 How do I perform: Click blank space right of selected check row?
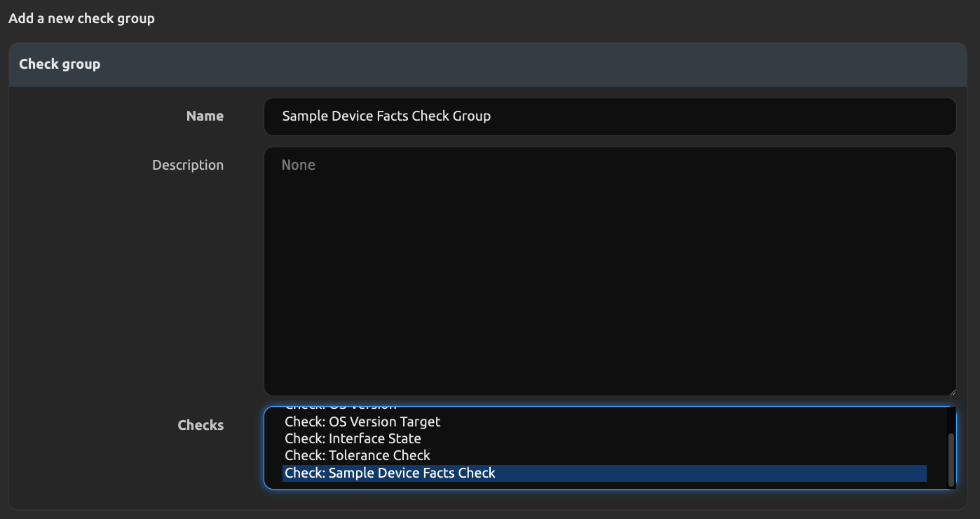click(x=701, y=473)
